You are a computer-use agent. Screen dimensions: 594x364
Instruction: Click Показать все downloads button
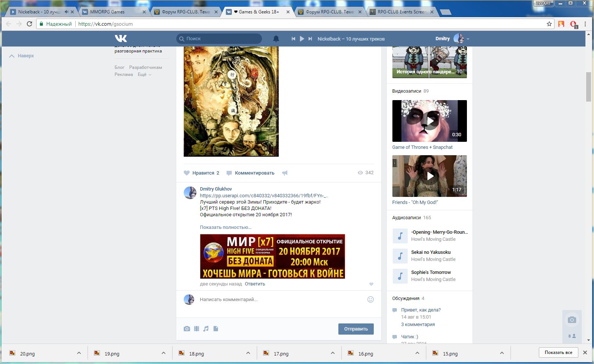pyautogui.click(x=558, y=352)
